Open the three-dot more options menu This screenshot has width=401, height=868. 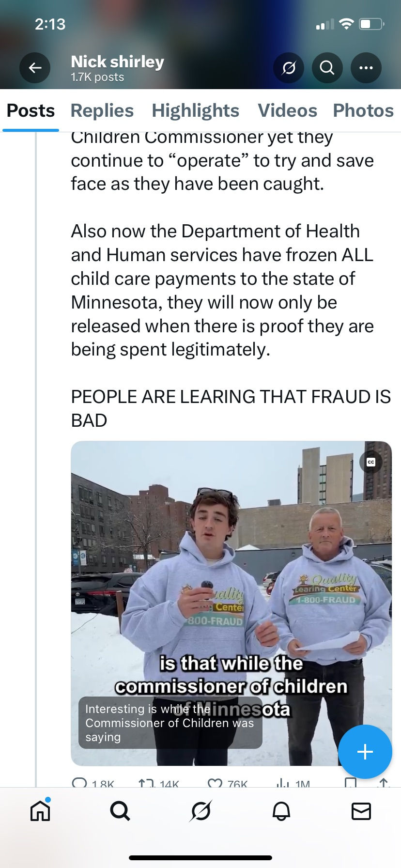point(366,68)
